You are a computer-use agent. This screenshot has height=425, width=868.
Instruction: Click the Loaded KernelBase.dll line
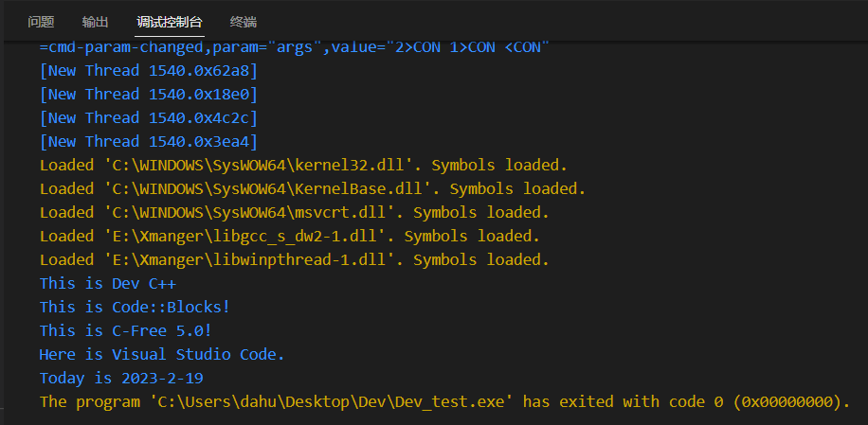pos(313,189)
